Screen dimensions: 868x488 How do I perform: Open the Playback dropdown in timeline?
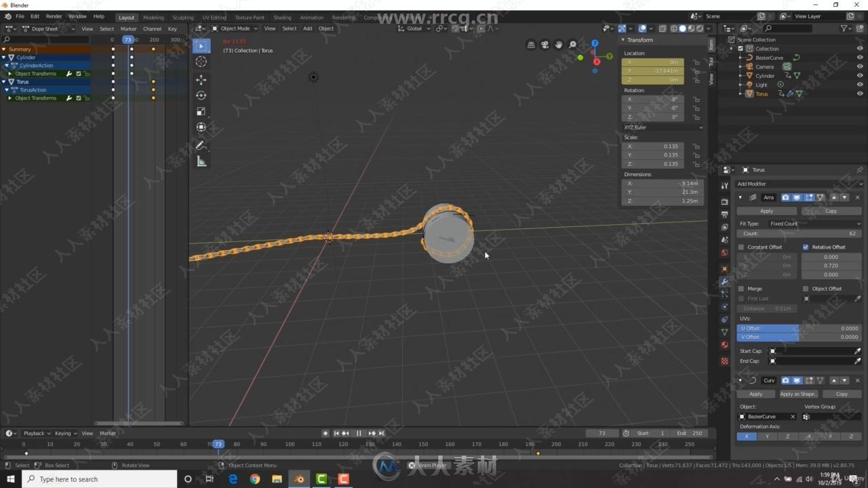37,433
